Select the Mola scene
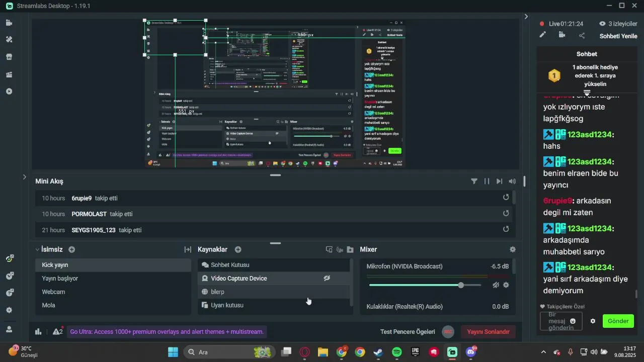 click(x=113, y=305)
